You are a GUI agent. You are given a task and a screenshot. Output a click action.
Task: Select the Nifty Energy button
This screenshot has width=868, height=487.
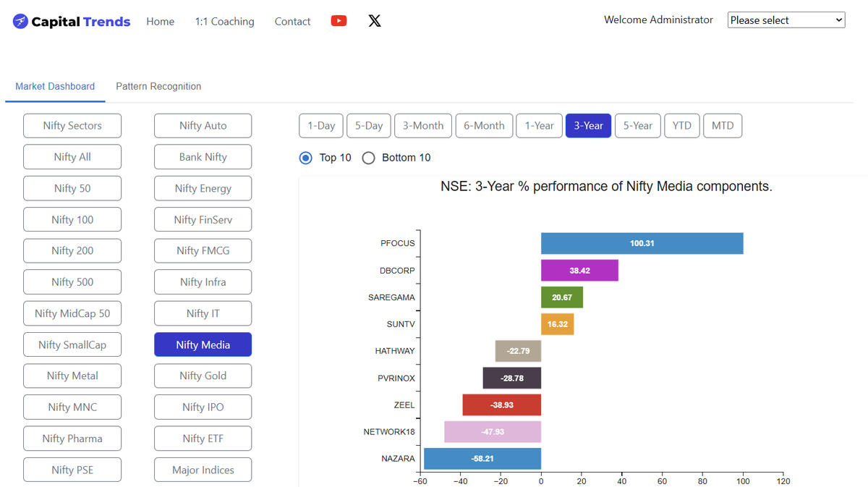pyautogui.click(x=203, y=188)
